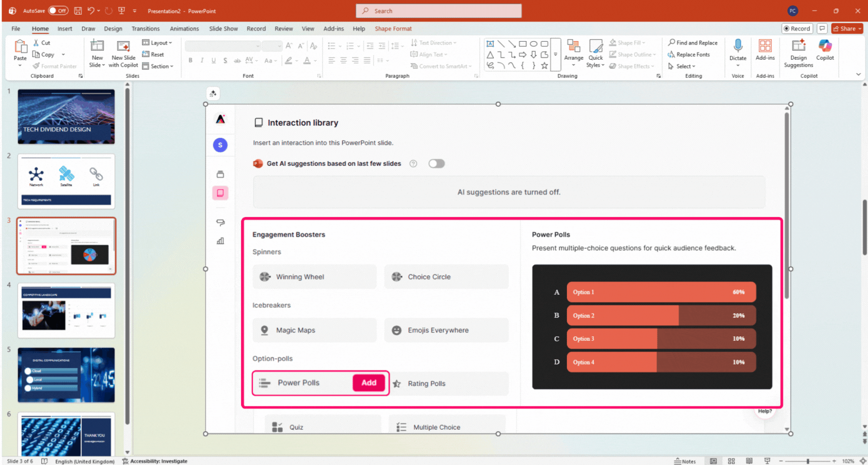Viewport: 868px width, 465px height.
Task: Select Emojis Everywhere interaction
Action: coord(446,330)
